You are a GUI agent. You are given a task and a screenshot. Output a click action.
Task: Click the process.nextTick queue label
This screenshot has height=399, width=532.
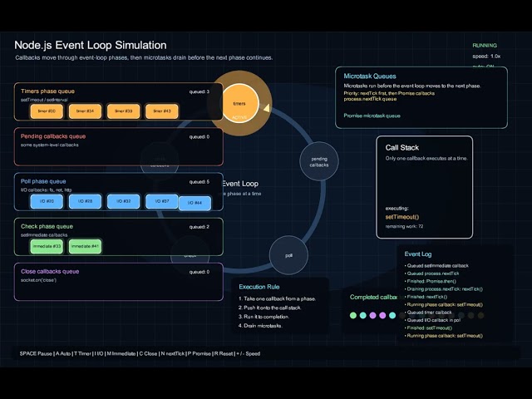click(370, 99)
